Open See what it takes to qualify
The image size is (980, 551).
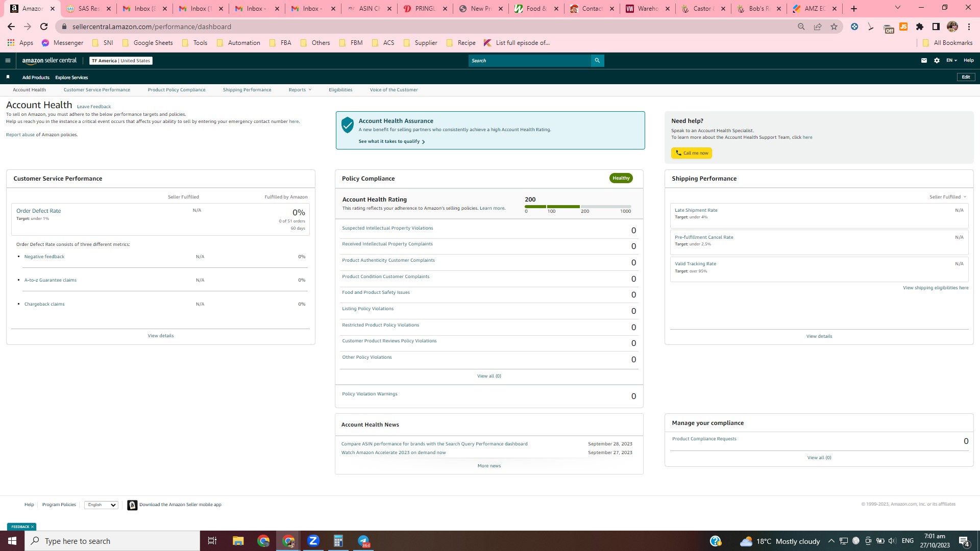click(391, 141)
